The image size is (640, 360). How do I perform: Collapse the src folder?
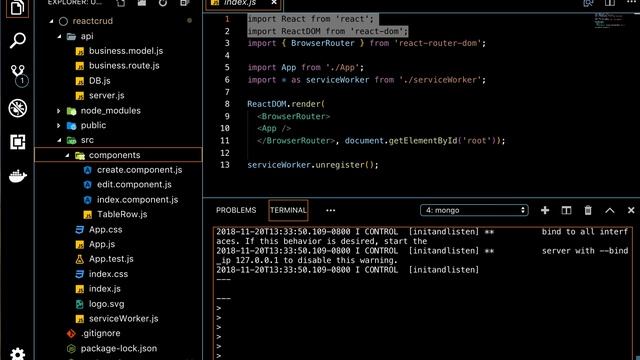60,140
